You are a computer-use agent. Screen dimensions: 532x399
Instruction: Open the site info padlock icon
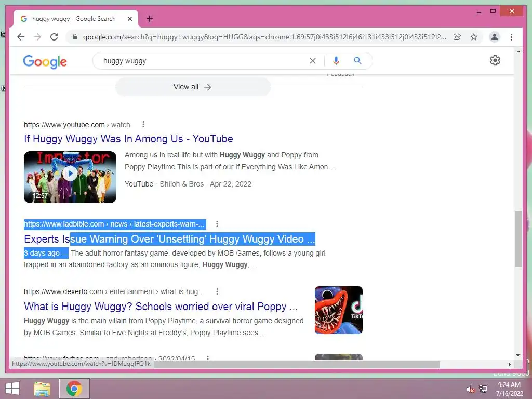75,37
